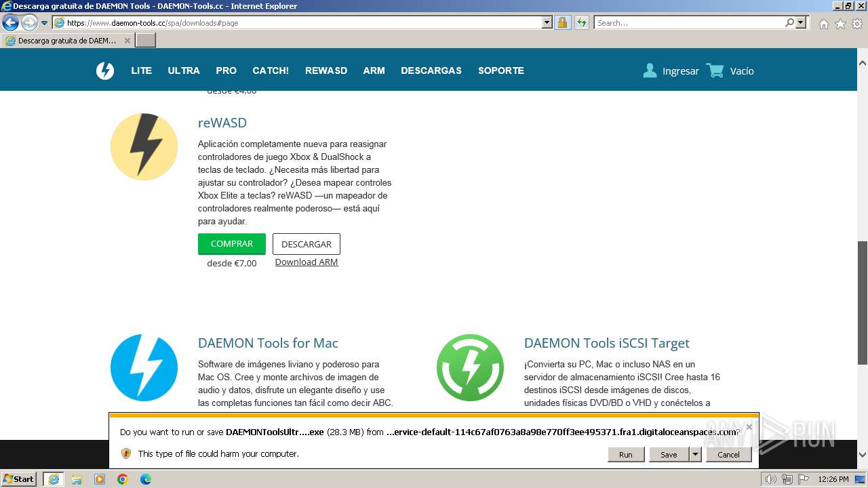Click the reWASD yellow lightning icon

point(144,146)
